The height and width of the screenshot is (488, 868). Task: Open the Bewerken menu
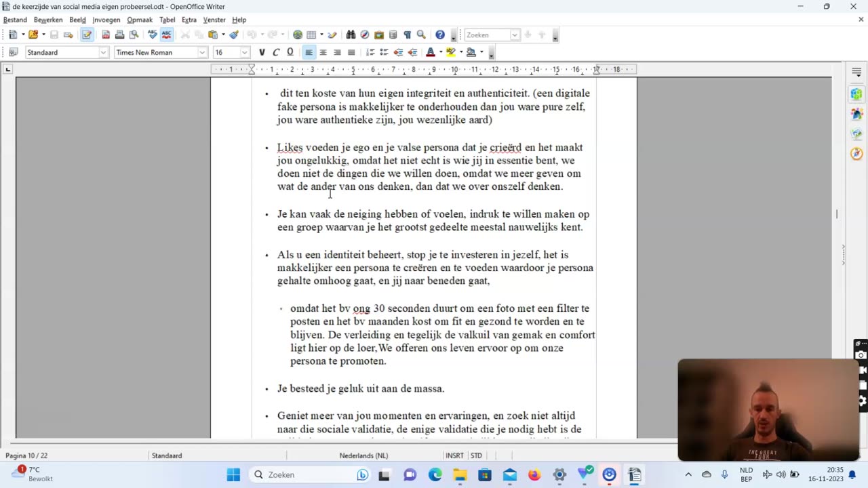point(48,20)
